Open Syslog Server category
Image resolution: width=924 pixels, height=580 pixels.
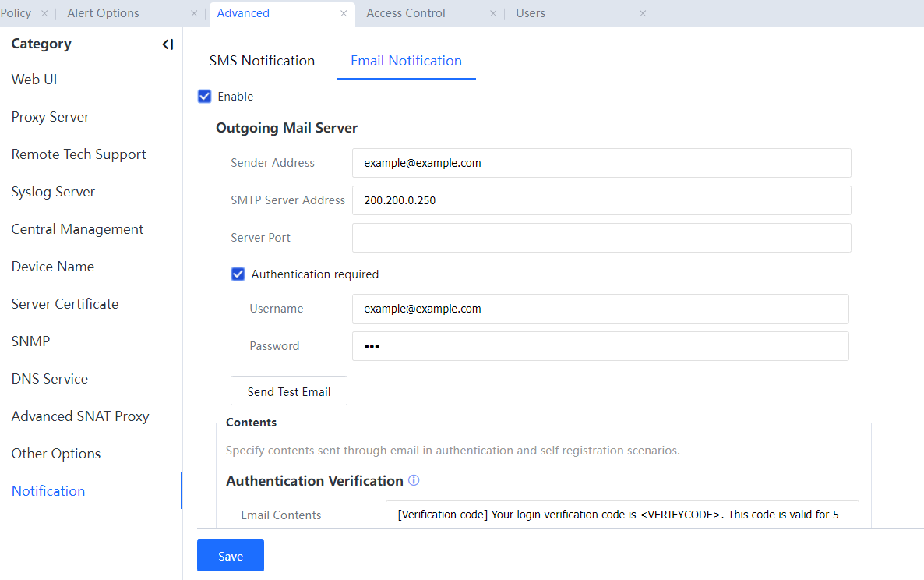pos(53,192)
